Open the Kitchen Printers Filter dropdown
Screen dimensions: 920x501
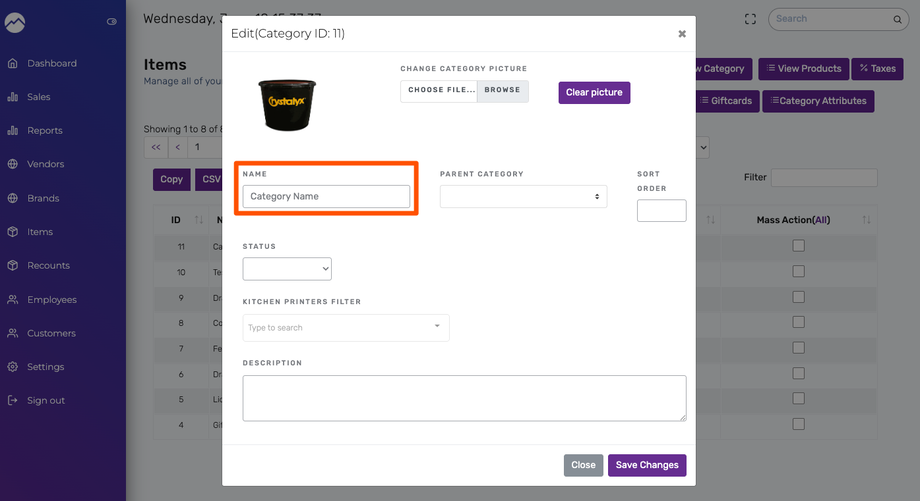[346, 328]
